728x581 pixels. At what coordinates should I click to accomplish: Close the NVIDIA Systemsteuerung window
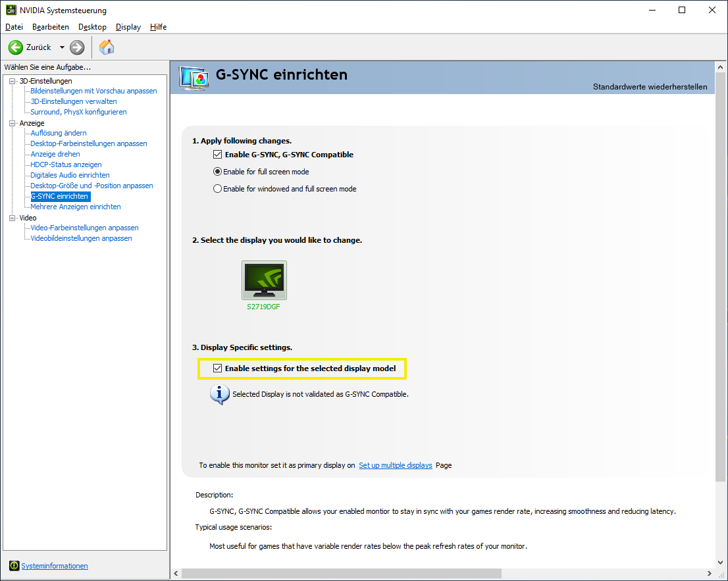(712, 11)
